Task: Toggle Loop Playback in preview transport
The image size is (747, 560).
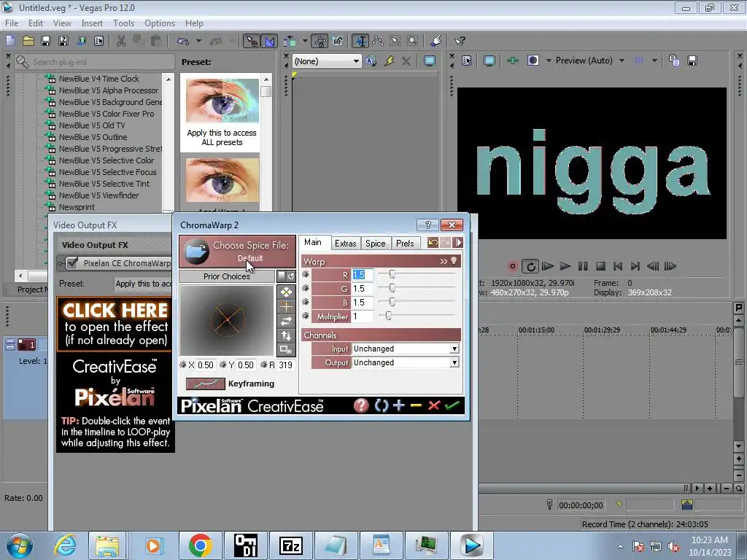Action: coord(530,266)
